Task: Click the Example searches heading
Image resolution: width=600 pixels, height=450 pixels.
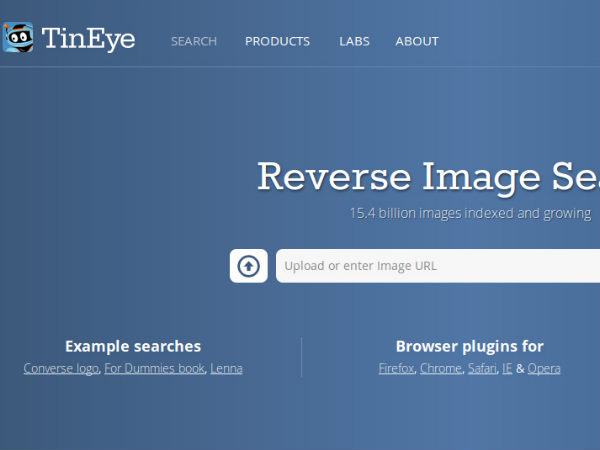Action: [x=133, y=346]
